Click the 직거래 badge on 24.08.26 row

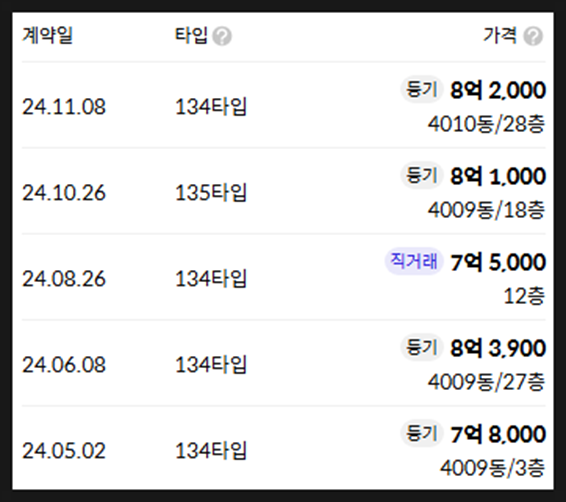(x=414, y=261)
